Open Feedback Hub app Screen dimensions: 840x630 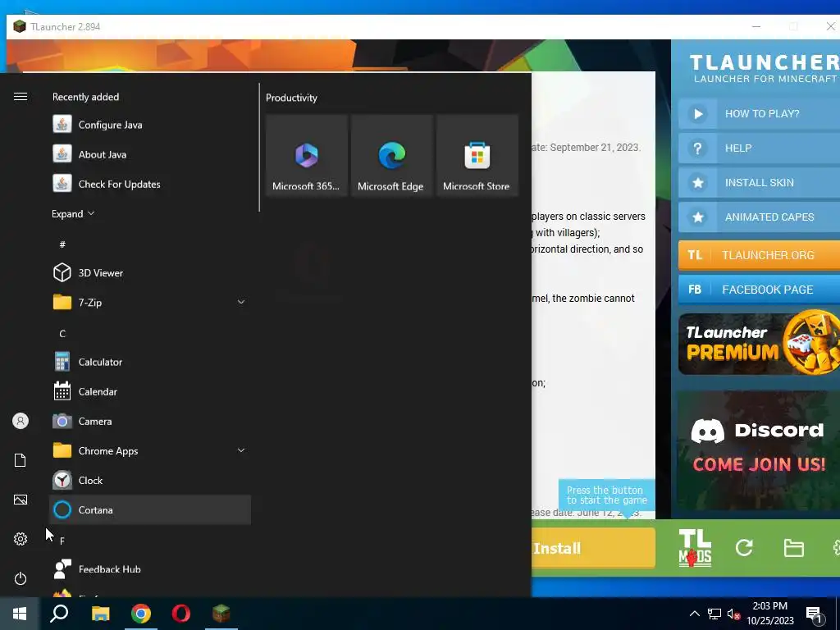coord(150,569)
